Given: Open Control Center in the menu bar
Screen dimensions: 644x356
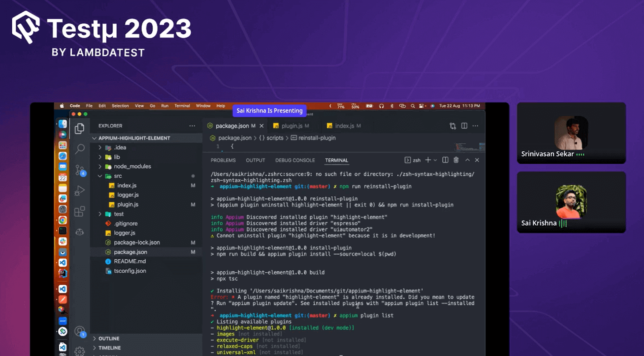Looking at the screenshot, I should coord(422,106).
